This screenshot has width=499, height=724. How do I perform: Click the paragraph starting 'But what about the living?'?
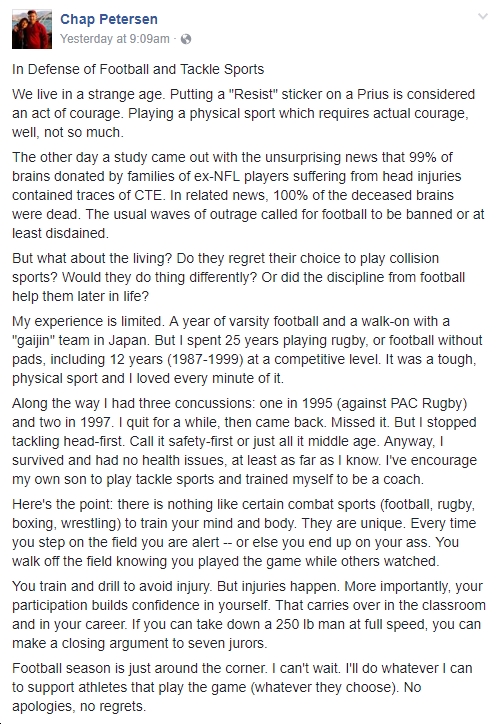point(238,277)
